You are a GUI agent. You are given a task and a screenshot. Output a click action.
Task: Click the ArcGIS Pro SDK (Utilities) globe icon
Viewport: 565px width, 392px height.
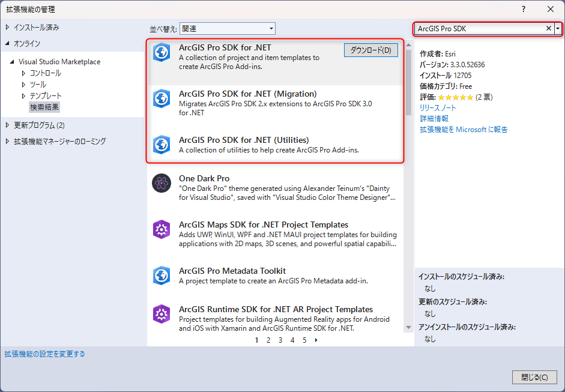pos(162,145)
